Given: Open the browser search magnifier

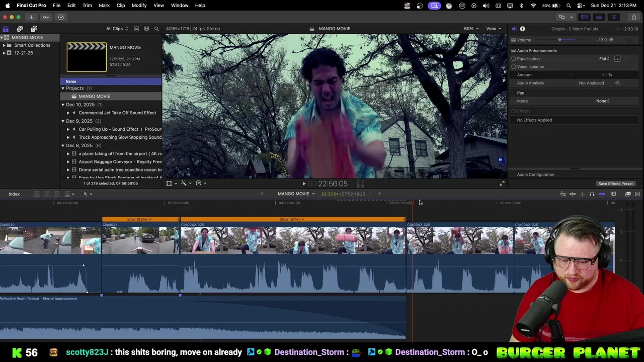Looking at the screenshot, I should pyautogui.click(x=156, y=29).
